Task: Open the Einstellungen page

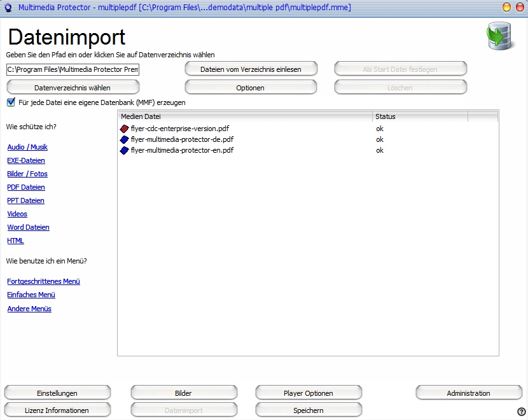Action: (x=57, y=393)
